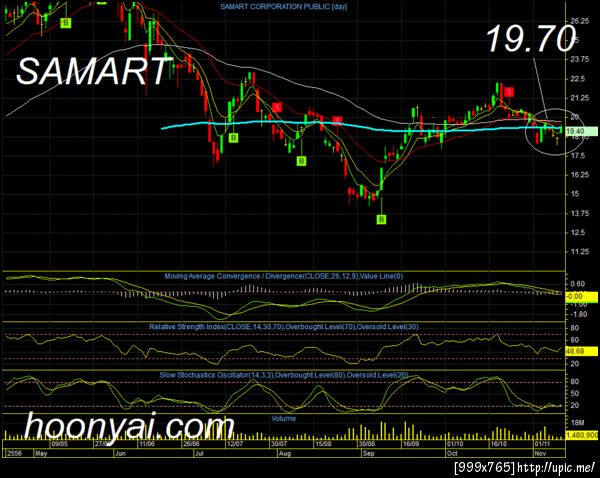
Task: Click the volume value 1,480,900
Action: coord(582,435)
